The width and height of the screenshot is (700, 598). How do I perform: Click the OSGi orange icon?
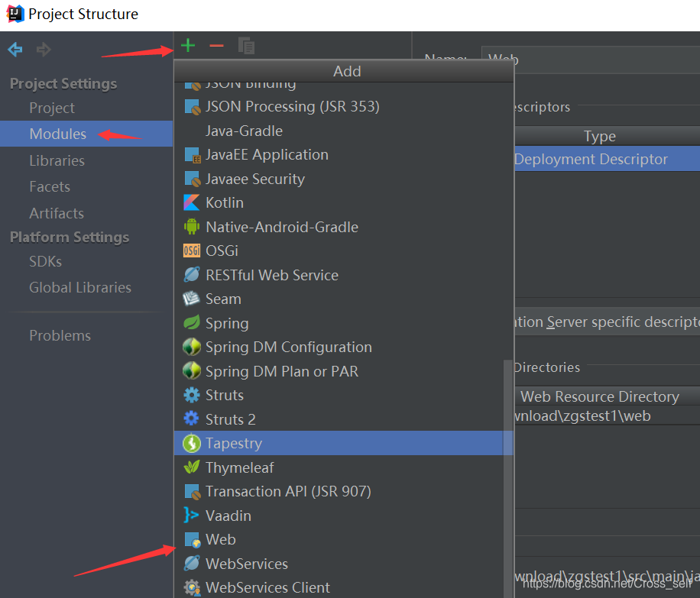pos(192,251)
